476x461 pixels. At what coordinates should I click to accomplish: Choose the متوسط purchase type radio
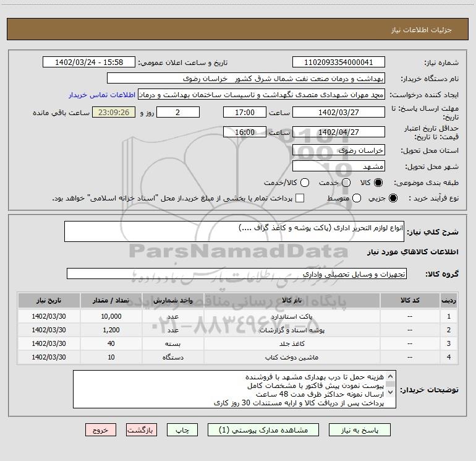[x=357, y=198]
